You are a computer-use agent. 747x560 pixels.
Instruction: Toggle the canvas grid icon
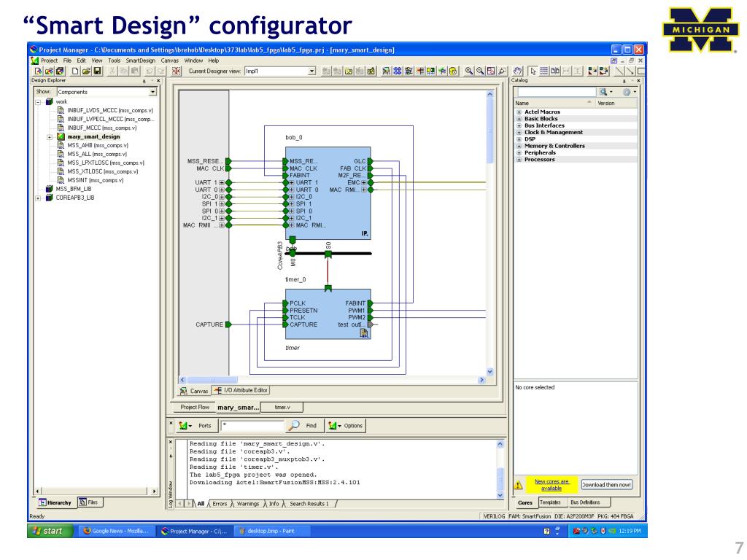tap(544, 71)
